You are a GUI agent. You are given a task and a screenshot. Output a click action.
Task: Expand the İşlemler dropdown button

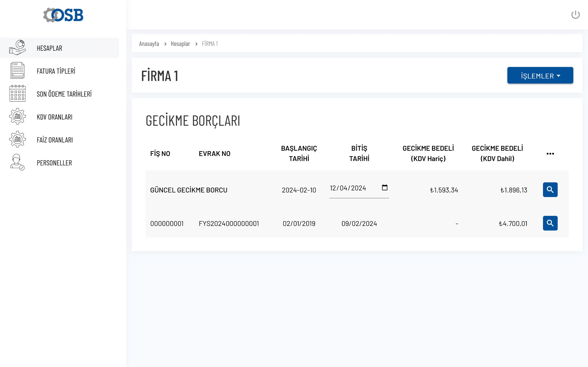[540, 75]
